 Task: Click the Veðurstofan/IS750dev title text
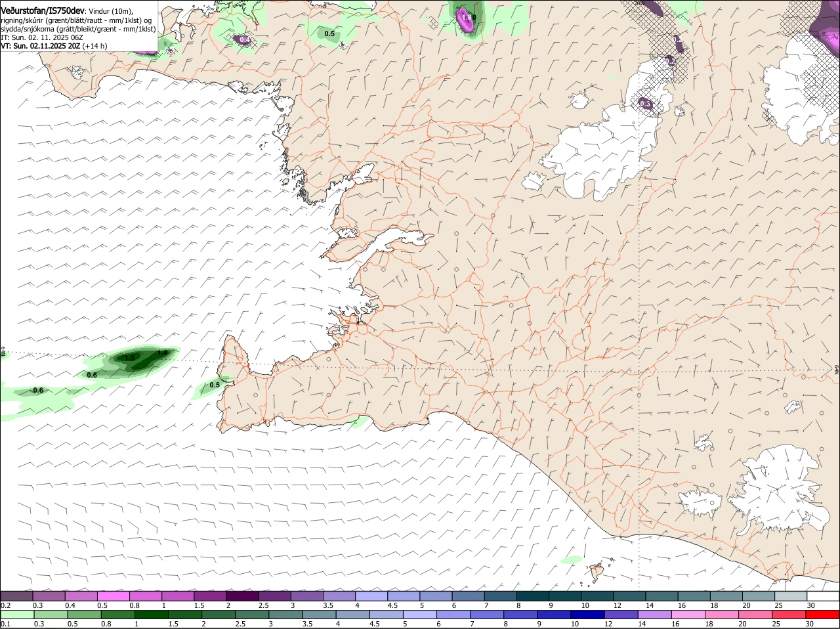43,11
